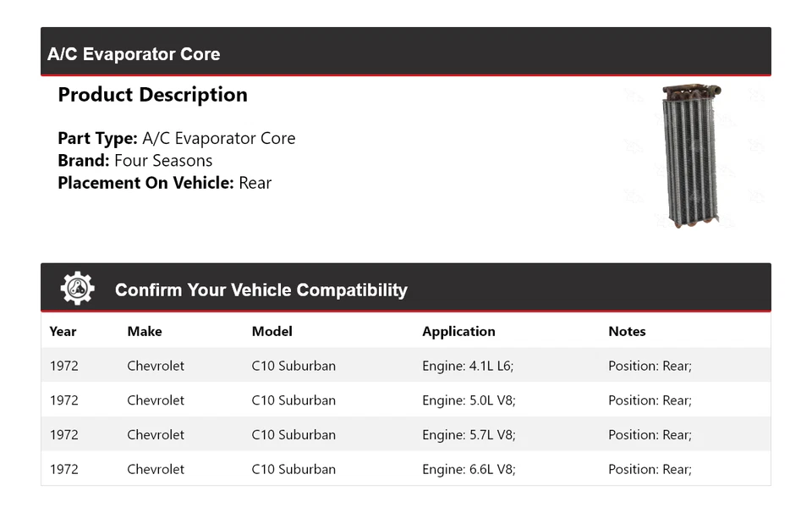The image size is (812, 513).
Task: Select the Product Description heading
Action: point(152,95)
